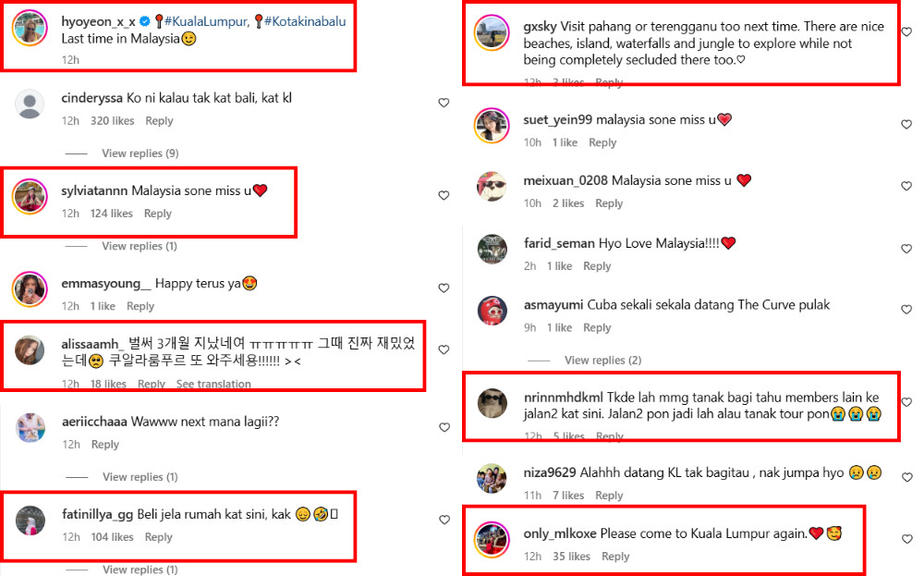Like asmayumi's comment about The Curve
The width and height of the screenshot is (924, 576).
click(x=906, y=310)
